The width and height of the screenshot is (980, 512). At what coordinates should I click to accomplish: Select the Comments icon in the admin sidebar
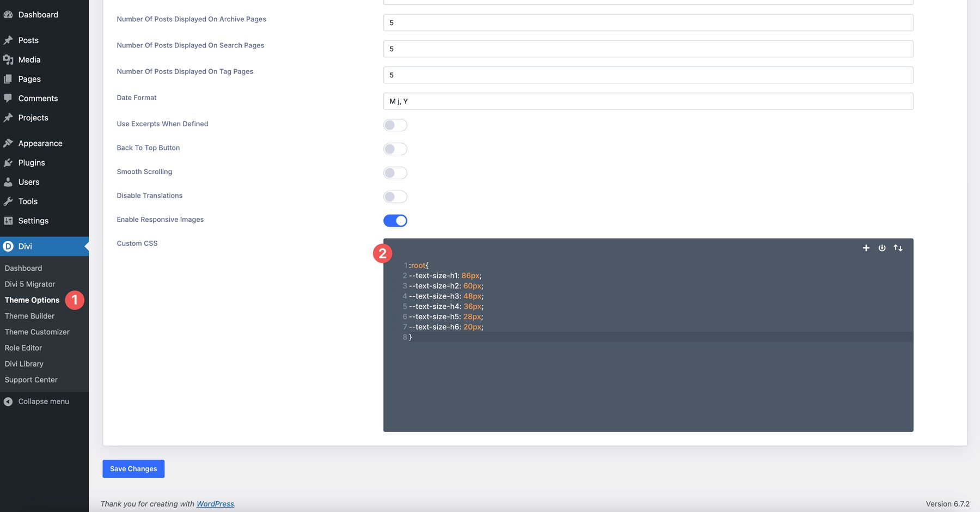click(x=8, y=98)
